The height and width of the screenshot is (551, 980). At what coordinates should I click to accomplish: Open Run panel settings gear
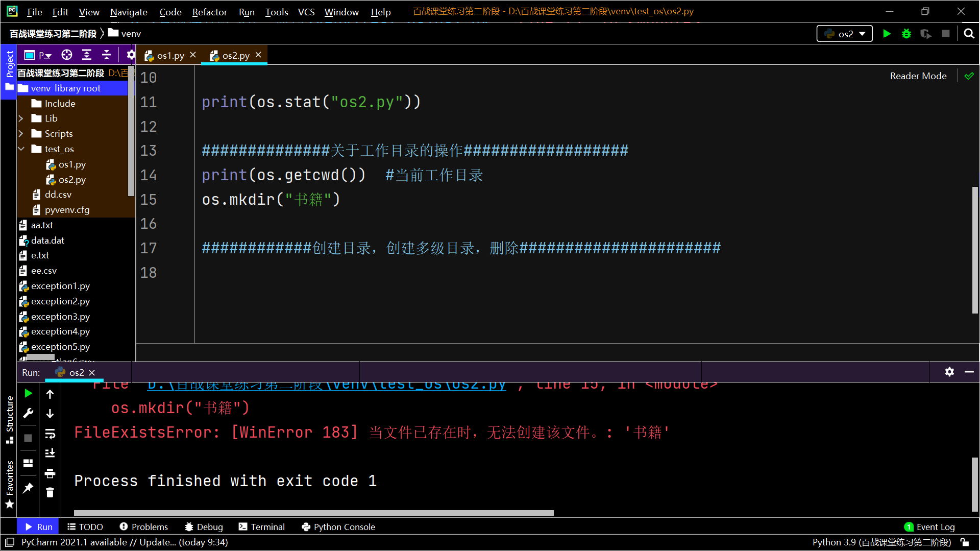949,372
